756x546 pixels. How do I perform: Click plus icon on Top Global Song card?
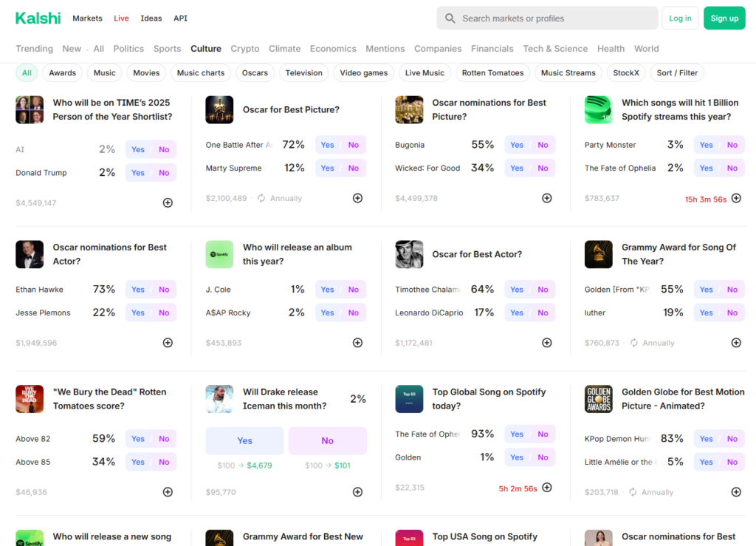pos(547,488)
